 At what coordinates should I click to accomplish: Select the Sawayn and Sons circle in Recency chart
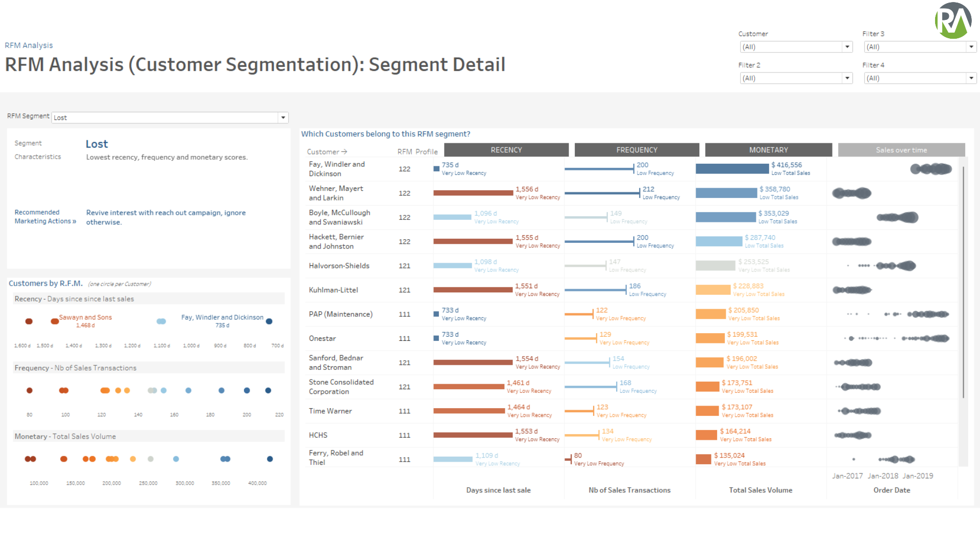(55, 321)
